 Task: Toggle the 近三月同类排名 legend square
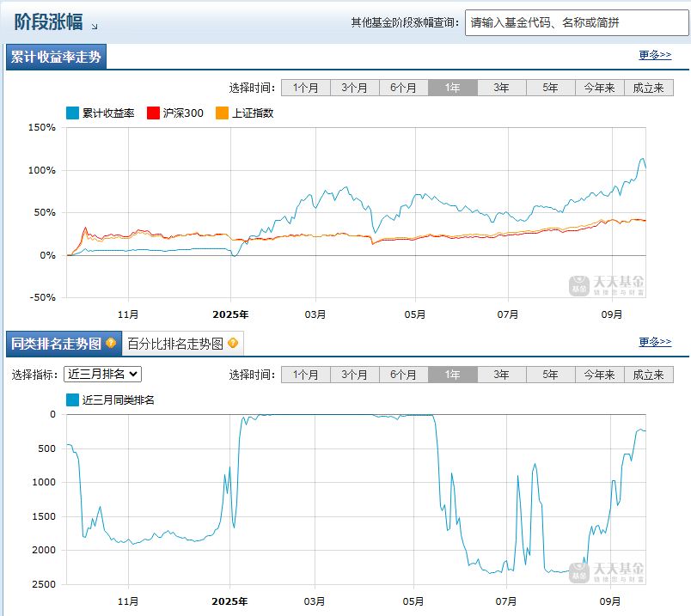(73, 399)
